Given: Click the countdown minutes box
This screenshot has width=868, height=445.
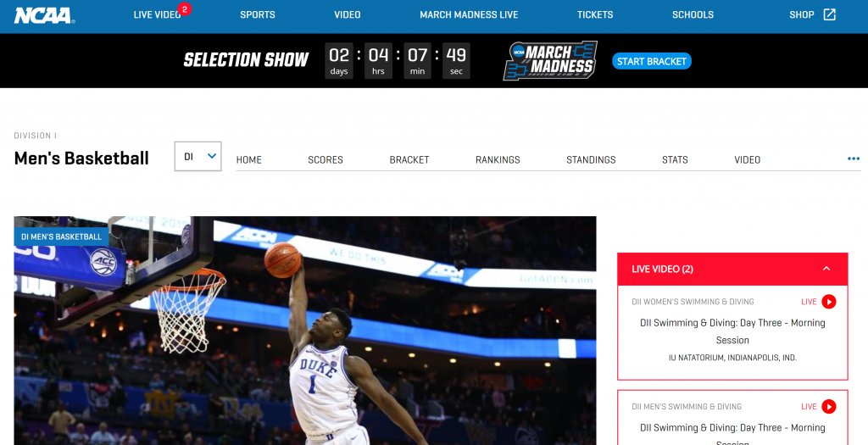Looking at the screenshot, I should (417, 61).
